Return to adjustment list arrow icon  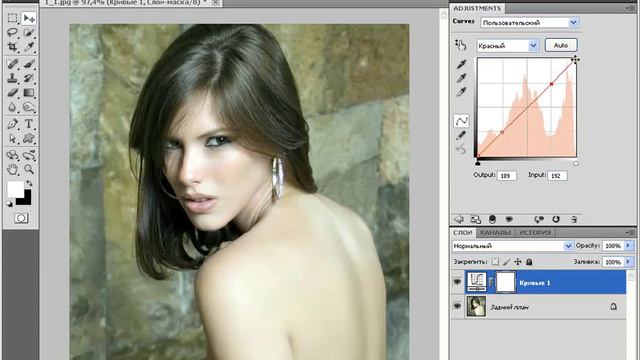(459, 219)
